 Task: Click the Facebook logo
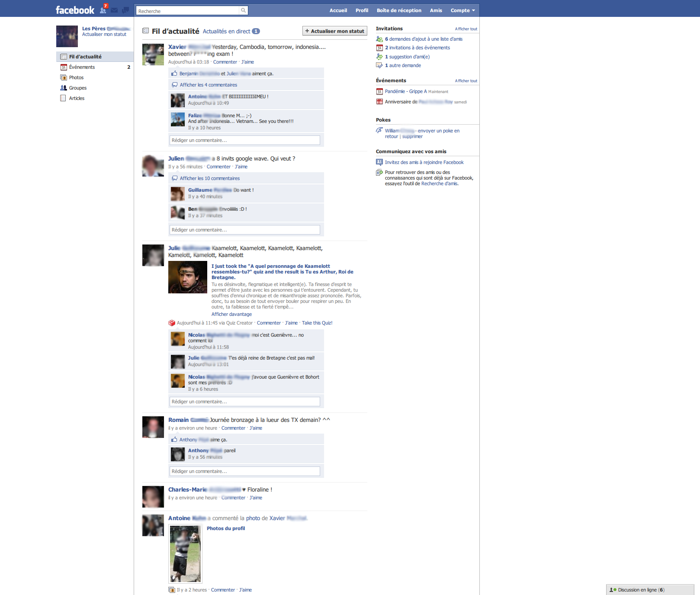[75, 10]
